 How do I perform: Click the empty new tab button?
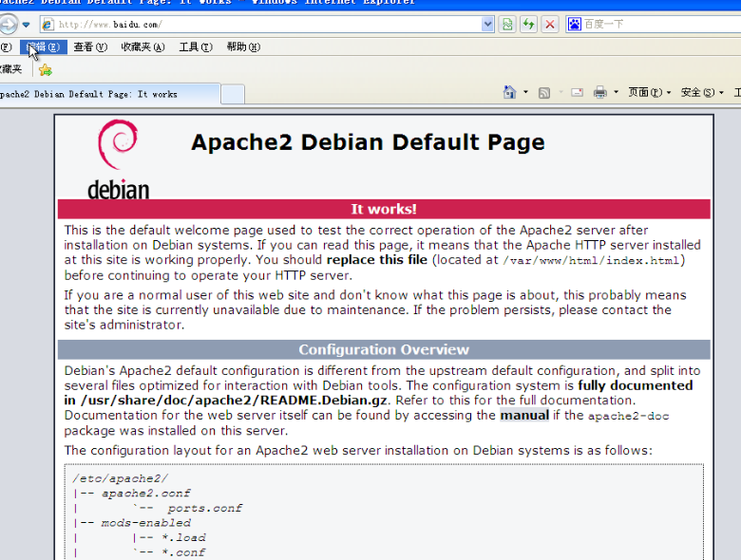(233, 94)
